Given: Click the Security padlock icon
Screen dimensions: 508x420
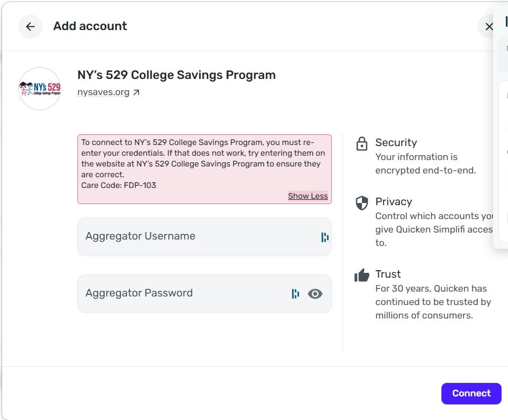Looking at the screenshot, I should [x=362, y=143].
